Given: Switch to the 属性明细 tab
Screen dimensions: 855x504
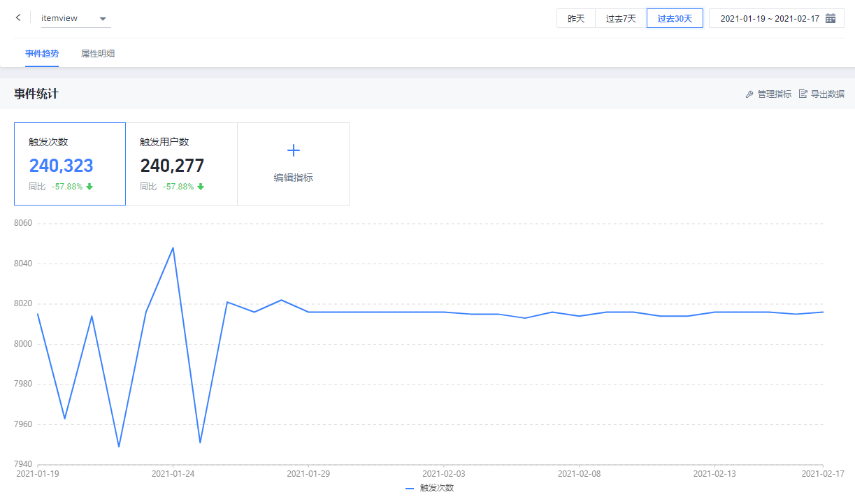Looking at the screenshot, I should coord(98,53).
